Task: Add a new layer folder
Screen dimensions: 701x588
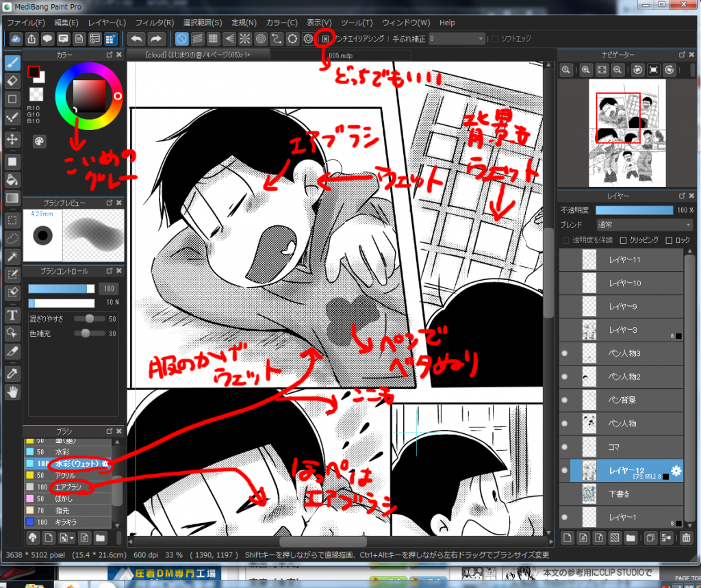Action: [x=630, y=538]
